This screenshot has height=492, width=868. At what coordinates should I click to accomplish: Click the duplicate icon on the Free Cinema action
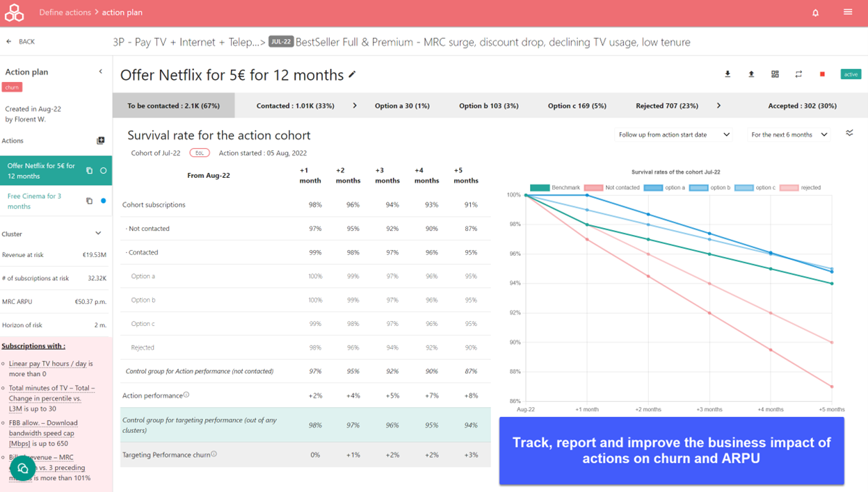click(x=89, y=200)
